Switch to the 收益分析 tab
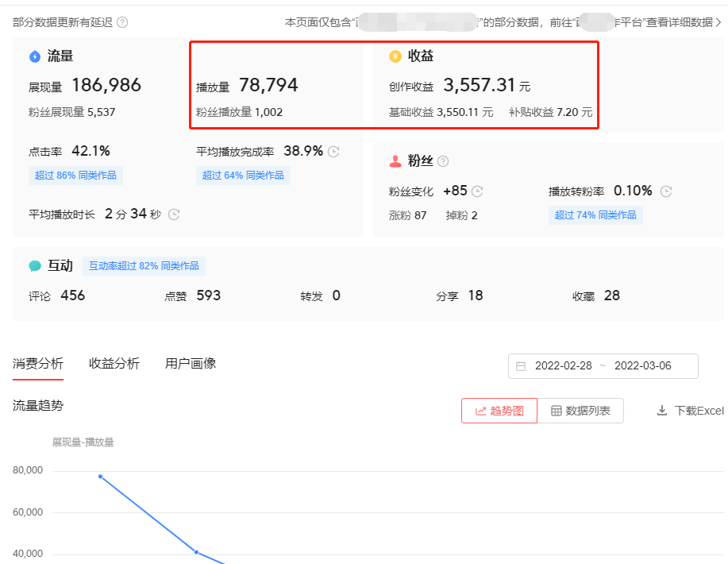Viewport: 728px width, 564px height. tap(114, 363)
